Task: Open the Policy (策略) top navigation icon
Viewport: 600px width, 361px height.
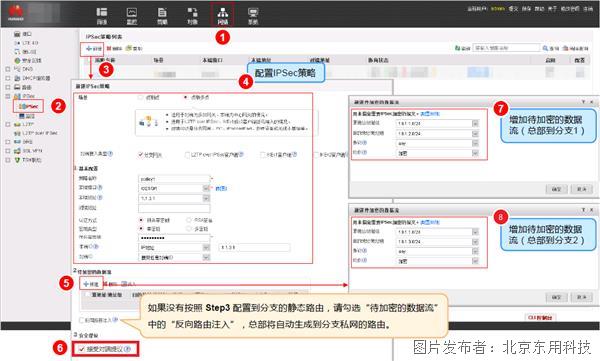Action: [x=162, y=16]
